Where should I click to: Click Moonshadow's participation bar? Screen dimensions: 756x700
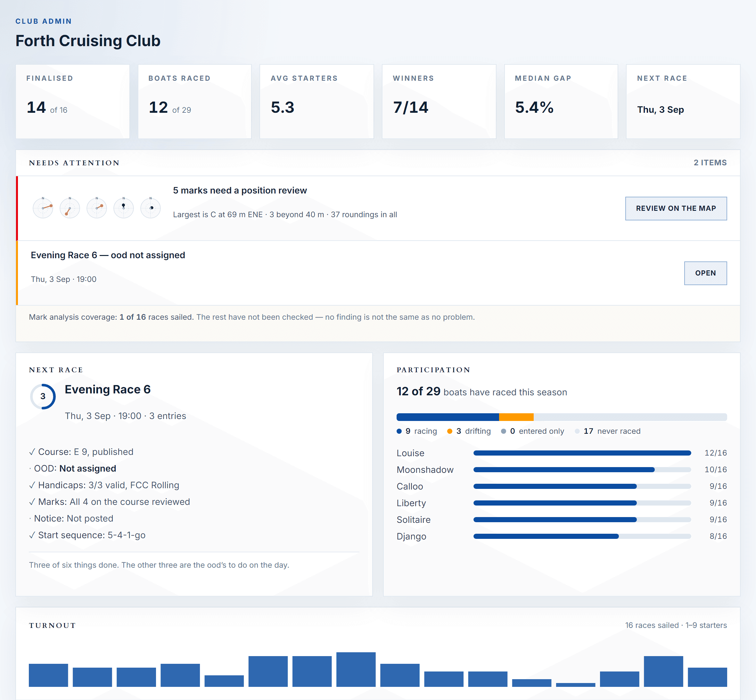coord(582,470)
